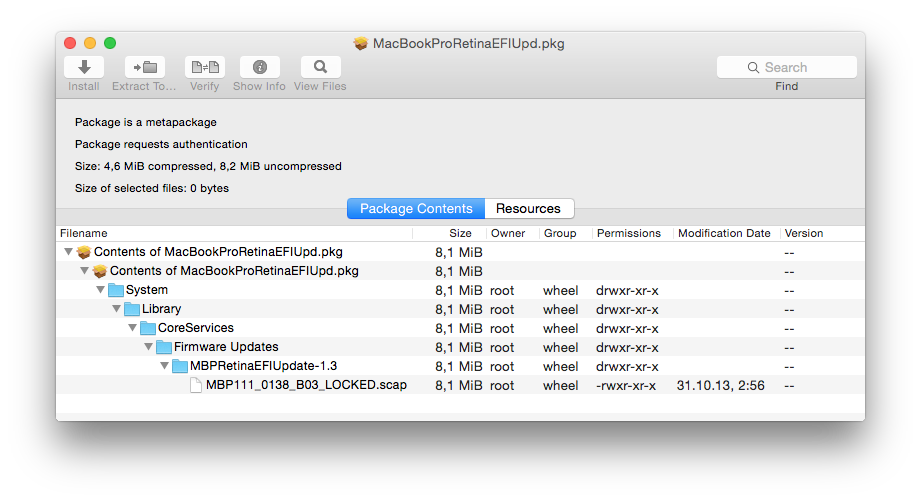Select the Package Contents tab
This screenshot has height=501, width=921.
coord(416,209)
